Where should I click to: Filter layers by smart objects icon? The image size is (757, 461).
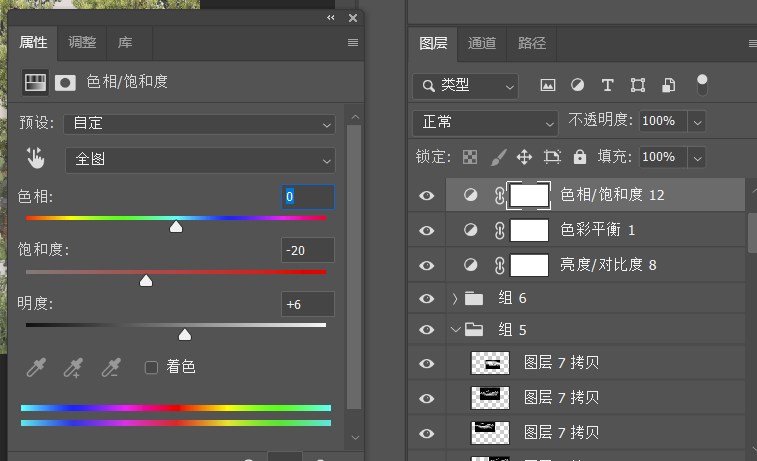(x=669, y=85)
